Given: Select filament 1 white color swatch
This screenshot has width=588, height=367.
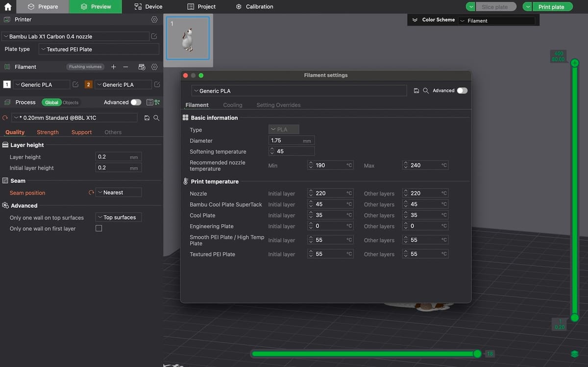Looking at the screenshot, I should 7,84.
